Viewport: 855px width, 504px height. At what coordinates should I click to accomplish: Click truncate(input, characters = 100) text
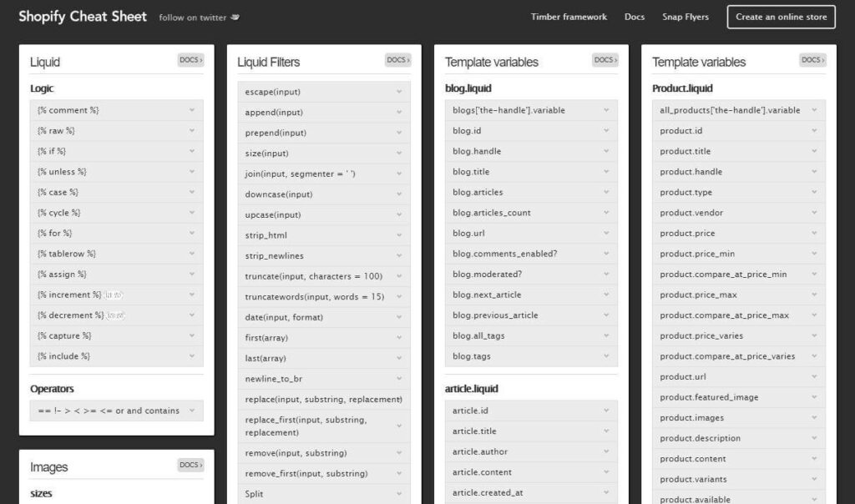314,276
